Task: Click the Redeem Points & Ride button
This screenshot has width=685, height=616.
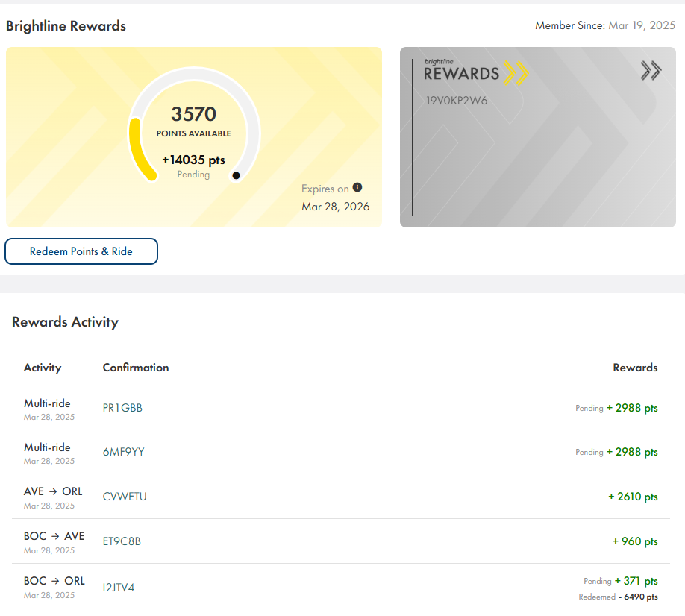Action: point(81,251)
